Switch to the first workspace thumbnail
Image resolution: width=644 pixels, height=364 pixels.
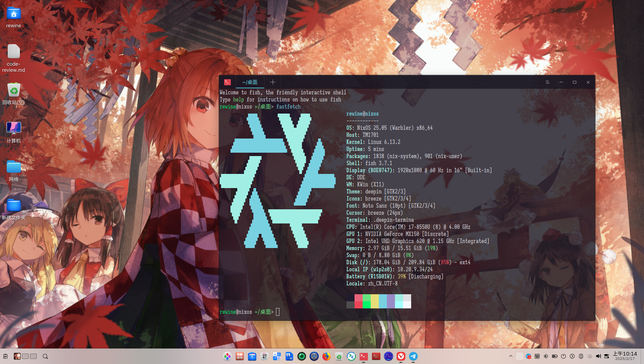click(17, 356)
